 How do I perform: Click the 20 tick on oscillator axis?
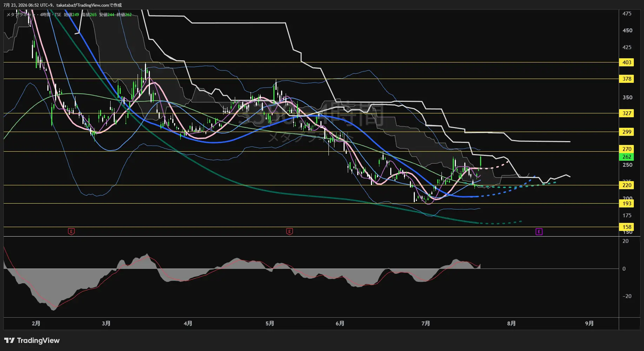[625, 241]
